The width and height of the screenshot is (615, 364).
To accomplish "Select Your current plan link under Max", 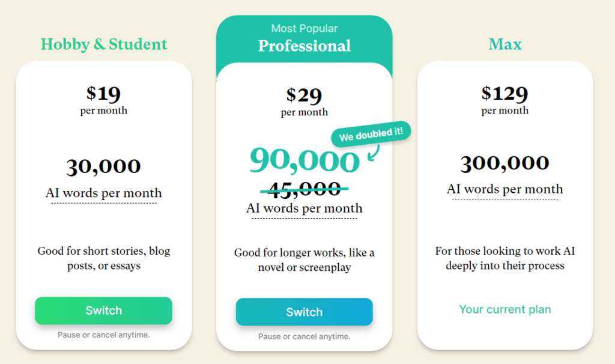I will click(x=504, y=309).
